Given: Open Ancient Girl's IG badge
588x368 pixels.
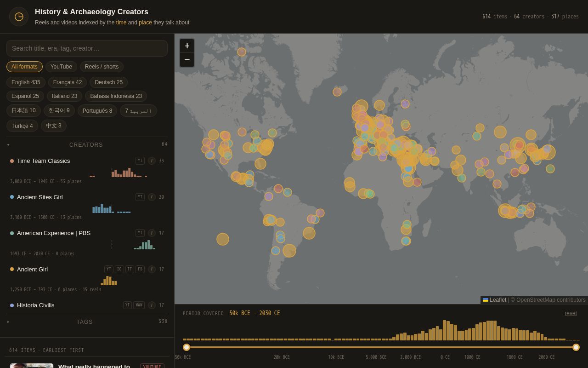Looking at the screenshot, I should pyautogui.click(x=119, y=269).
